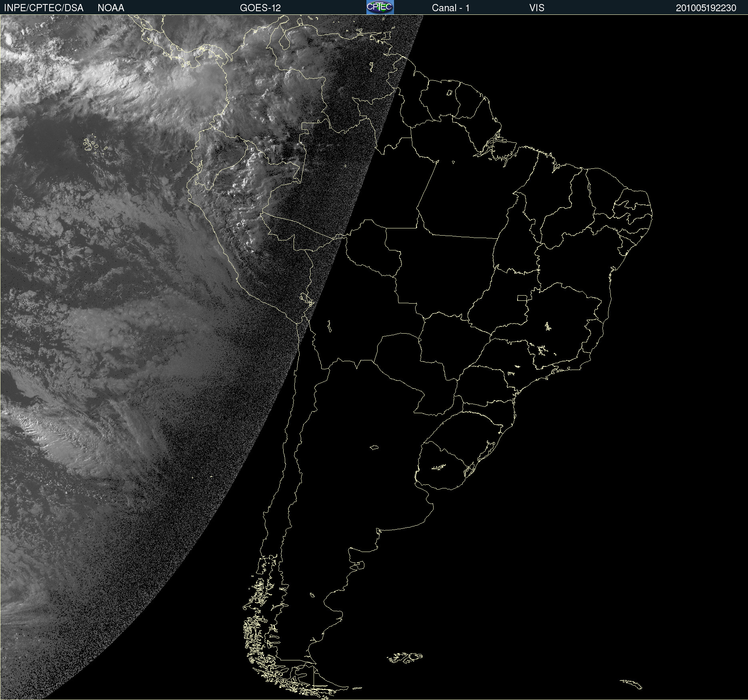Click the CPTEC logo in header
This screenshot has width=748, height=700.
(380, 7)
